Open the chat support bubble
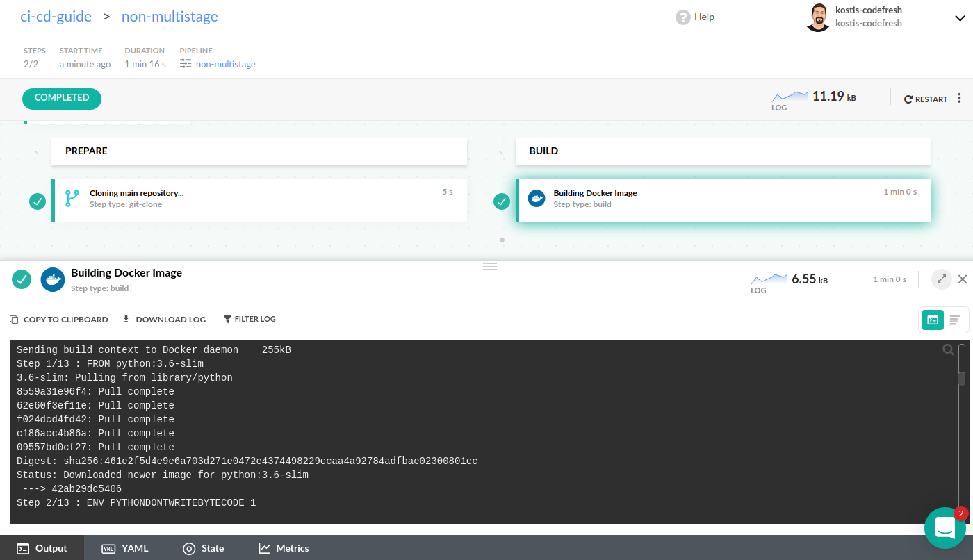The height and width of the screenshot is (560, 973). [945, 527]
